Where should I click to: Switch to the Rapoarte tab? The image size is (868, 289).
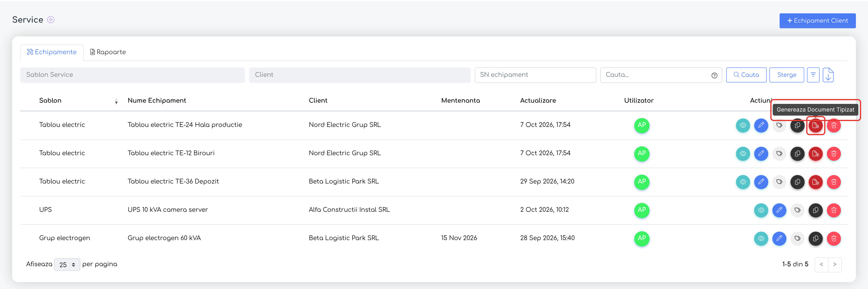click(108, 52)
